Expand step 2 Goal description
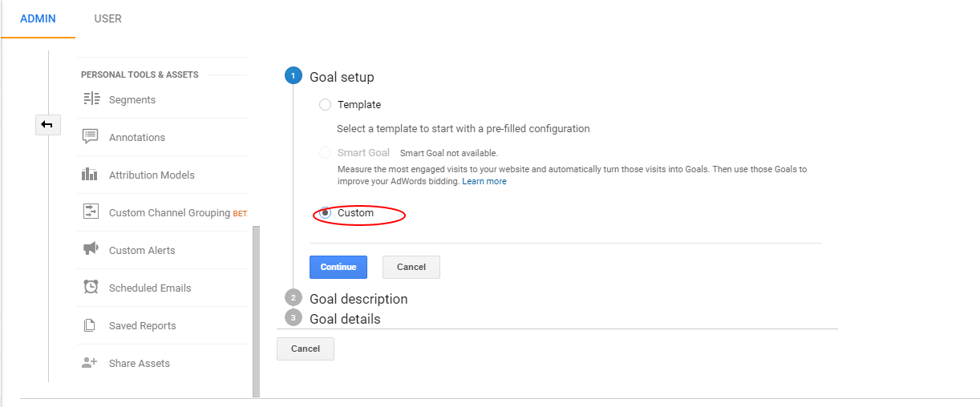This screenshot has height=407, width=980. point(358,299)
